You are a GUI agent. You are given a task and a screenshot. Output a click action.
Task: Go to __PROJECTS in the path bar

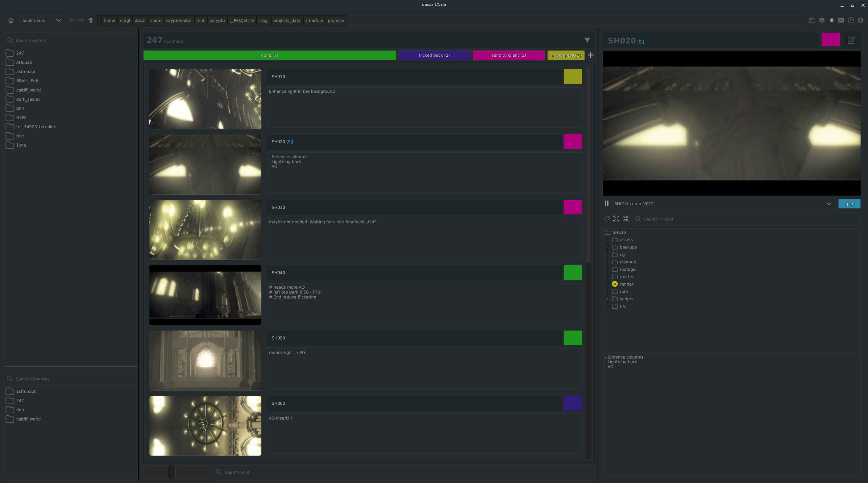(242, 20)
